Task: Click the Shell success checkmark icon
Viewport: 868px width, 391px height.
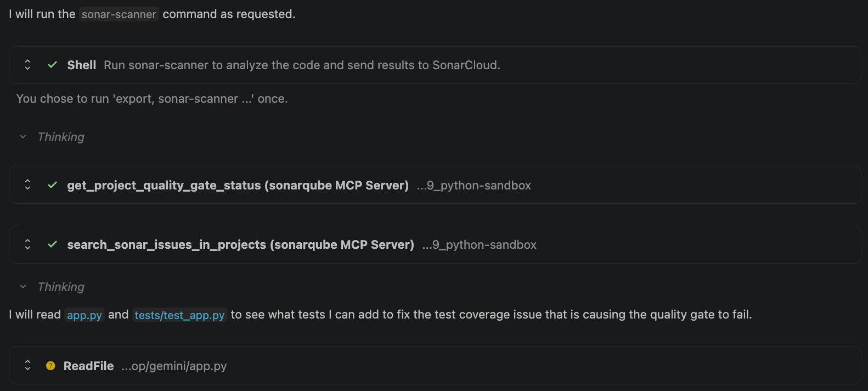Action: [x=53, y=65]
